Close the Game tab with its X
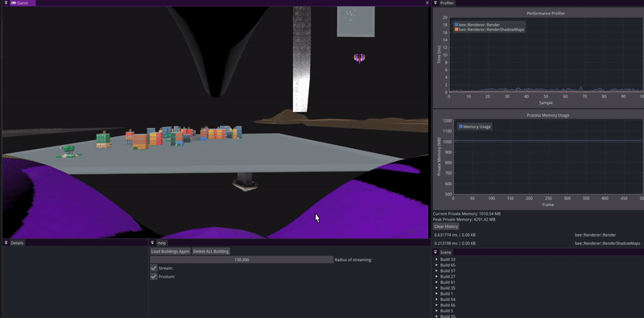644x318 pixels. (427, 3)
